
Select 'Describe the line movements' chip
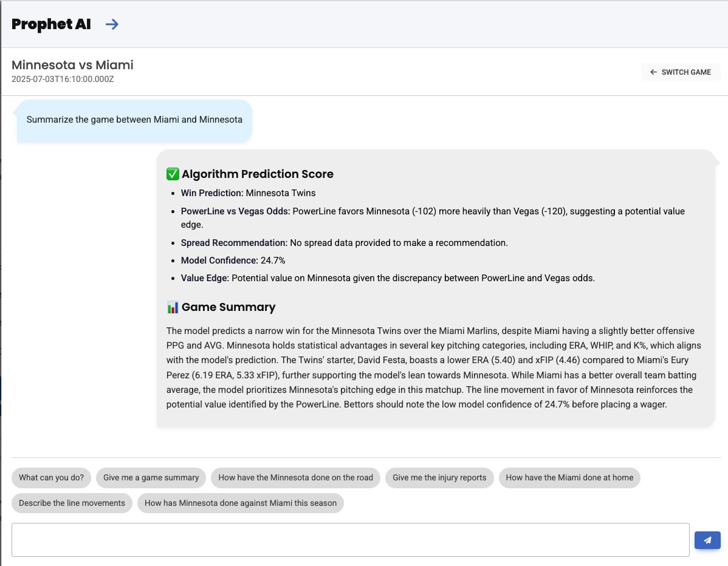coord(72,503)
